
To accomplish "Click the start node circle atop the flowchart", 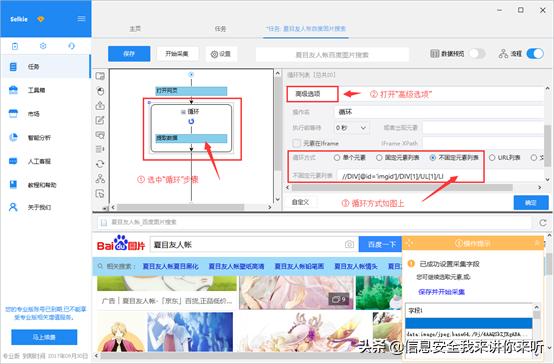I will click(x=191, y=75).
